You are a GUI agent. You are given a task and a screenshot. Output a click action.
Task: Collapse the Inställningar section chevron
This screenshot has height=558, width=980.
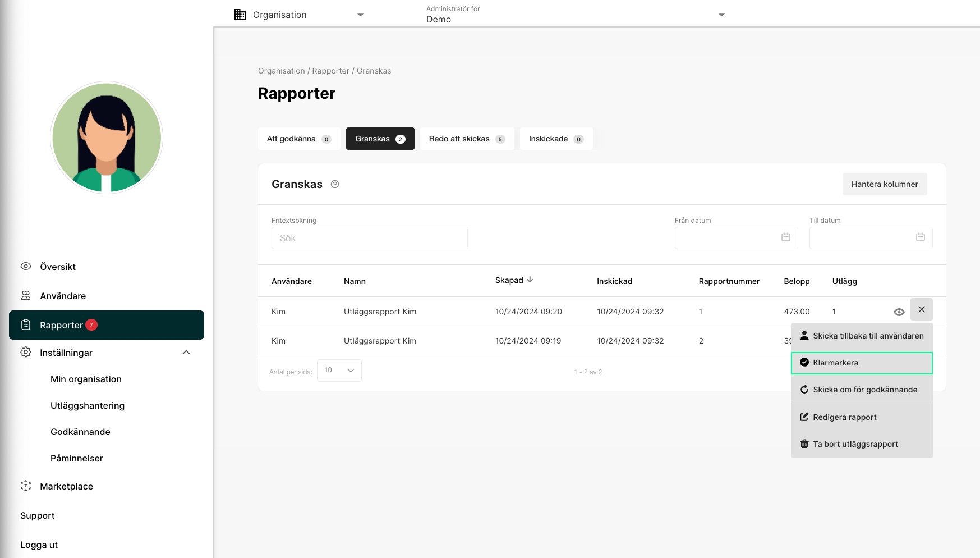(186, 353)
